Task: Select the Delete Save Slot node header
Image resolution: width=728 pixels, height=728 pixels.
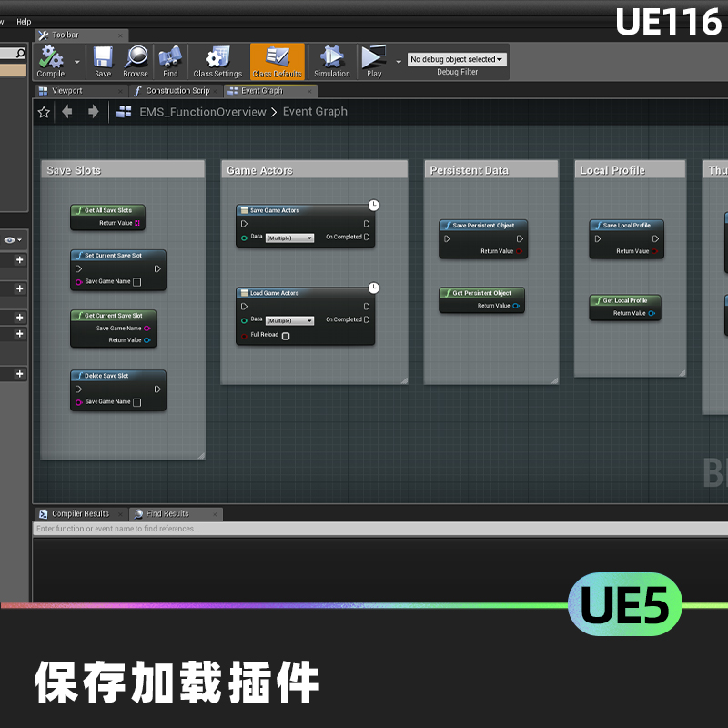Action: (118, 376)
